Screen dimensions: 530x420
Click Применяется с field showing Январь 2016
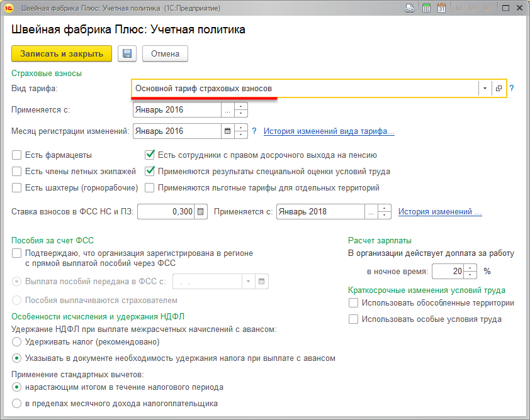(x=177, y=110)
